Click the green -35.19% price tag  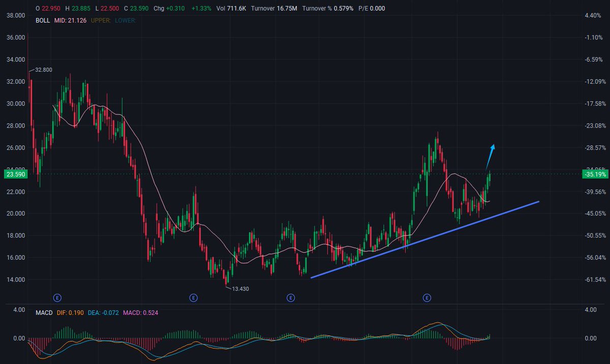pyautogui.click(x=594, y=174)
